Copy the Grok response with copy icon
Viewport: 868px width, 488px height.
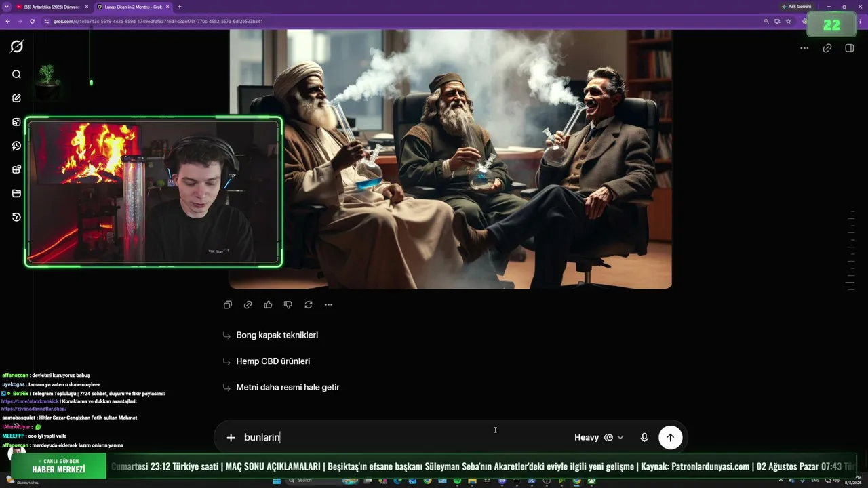[x=228, y=305]
